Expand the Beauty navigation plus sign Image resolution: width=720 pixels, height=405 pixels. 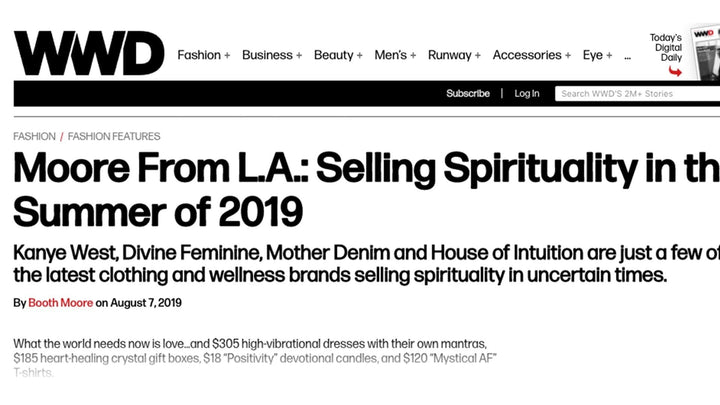[x=359, y=56]
